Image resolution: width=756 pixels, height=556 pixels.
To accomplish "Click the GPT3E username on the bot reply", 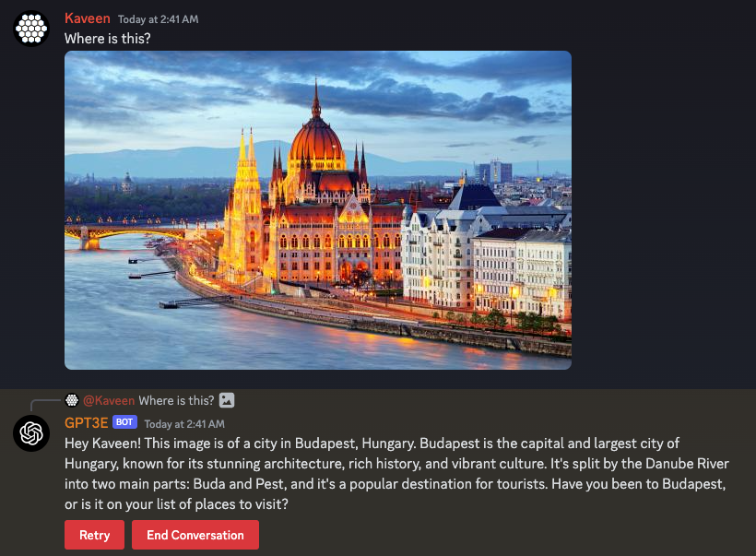I will 87,422.
